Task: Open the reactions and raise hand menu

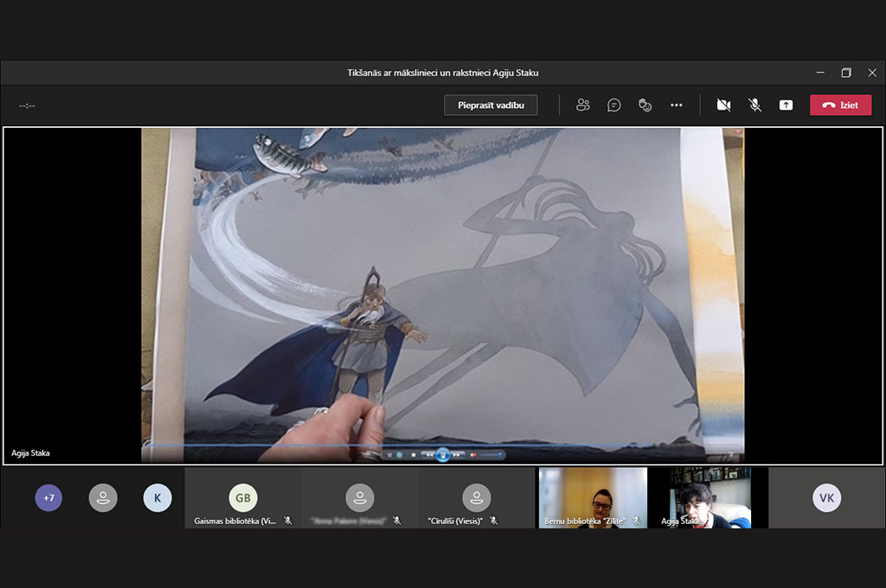Action: click(645, 105)
